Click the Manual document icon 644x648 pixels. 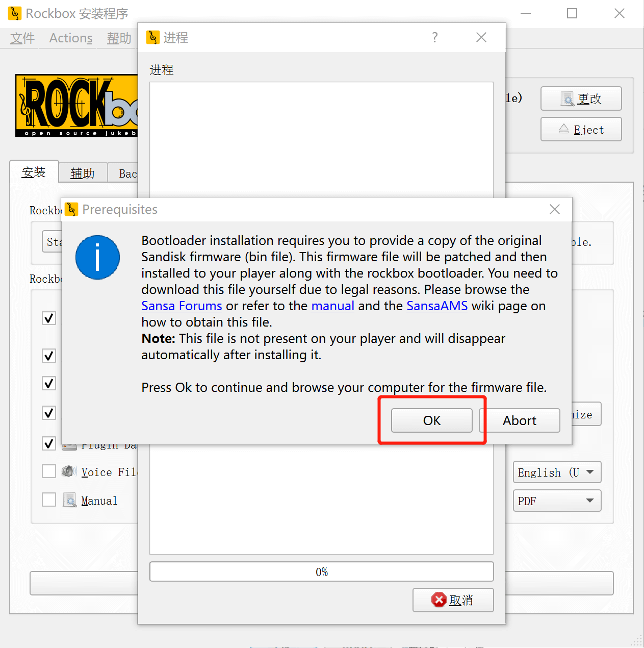[69, 500]
